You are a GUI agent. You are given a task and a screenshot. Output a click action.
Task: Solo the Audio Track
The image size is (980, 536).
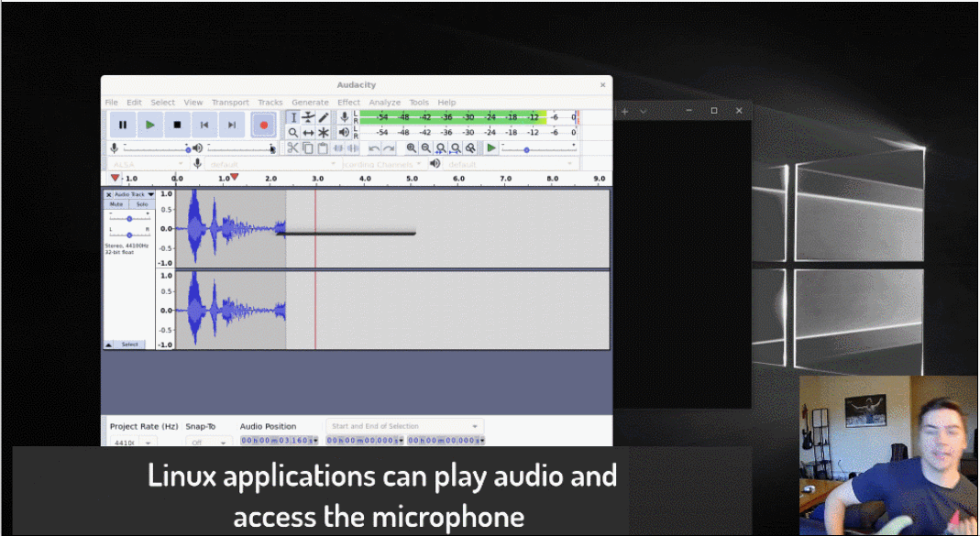coord(141,204)
